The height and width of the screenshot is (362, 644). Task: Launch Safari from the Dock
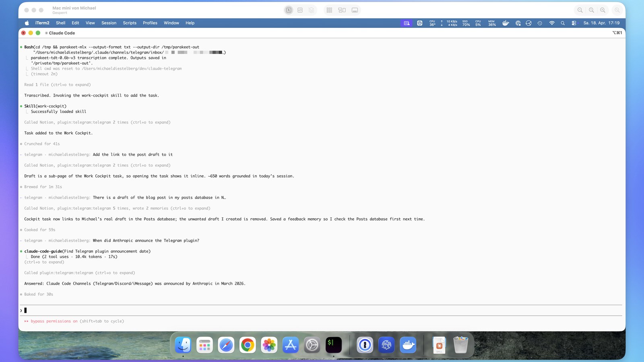(x=226, y=345)
